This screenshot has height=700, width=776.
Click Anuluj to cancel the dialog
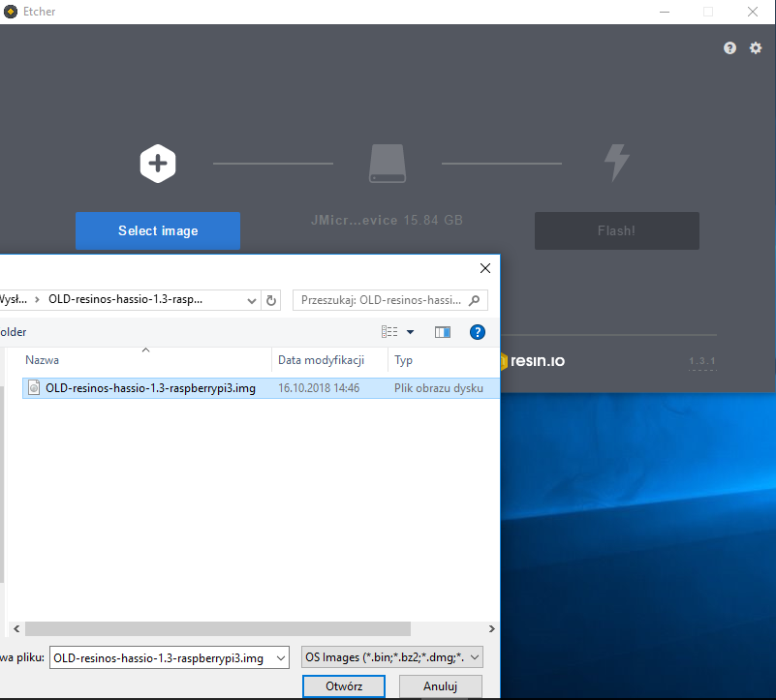click(441, 686)
